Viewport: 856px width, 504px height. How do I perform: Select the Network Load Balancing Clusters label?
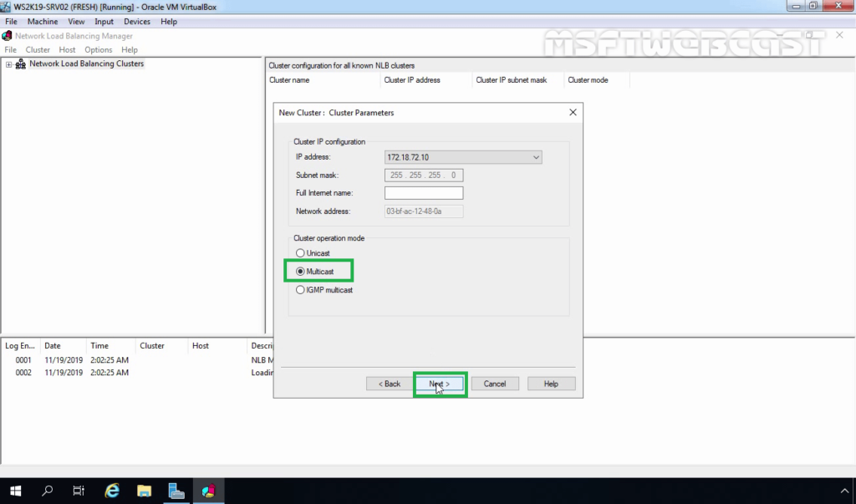86,64
